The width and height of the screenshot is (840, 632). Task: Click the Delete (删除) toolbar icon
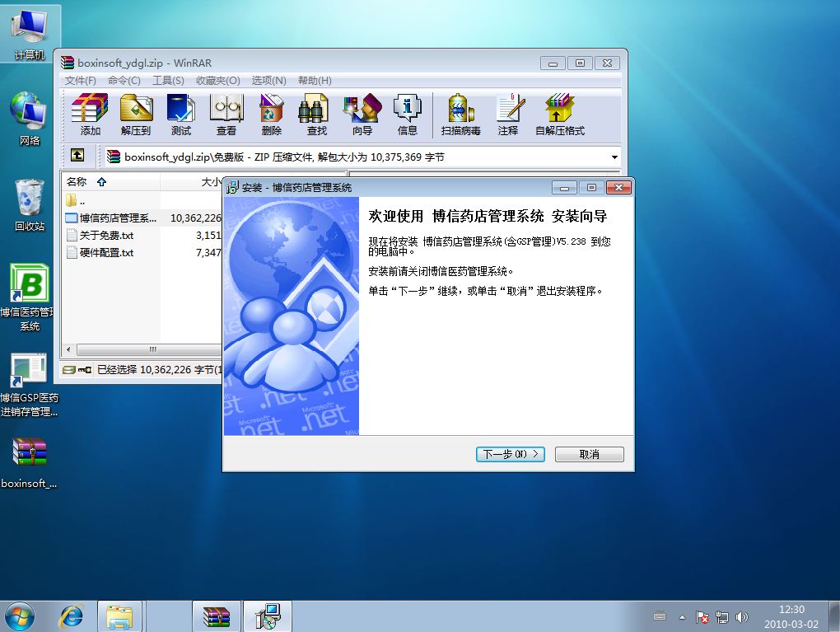tap(271, 115)
